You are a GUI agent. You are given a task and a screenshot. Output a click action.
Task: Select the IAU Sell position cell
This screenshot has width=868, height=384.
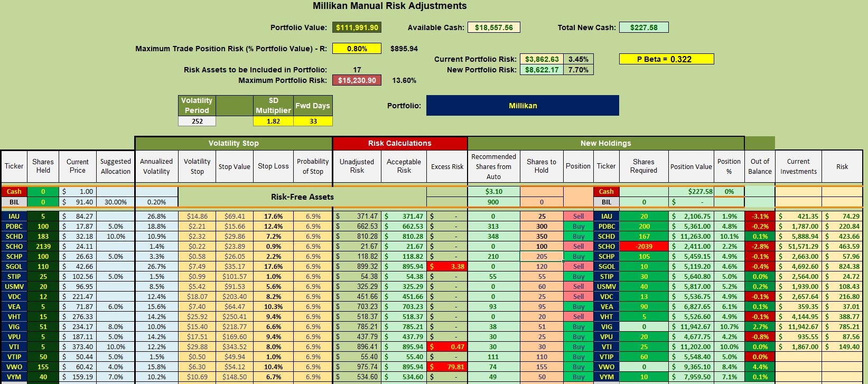578,216
